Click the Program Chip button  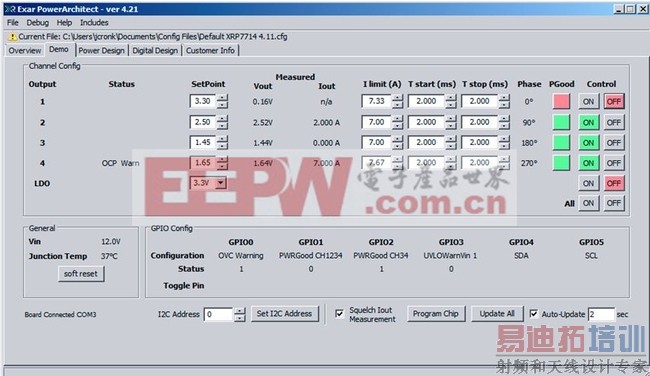tap(436, 314)
